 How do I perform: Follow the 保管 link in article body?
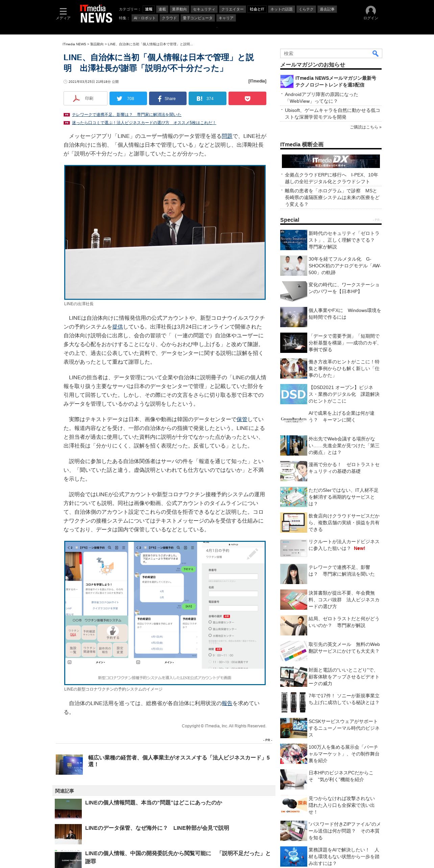click(x=242, y=419)
